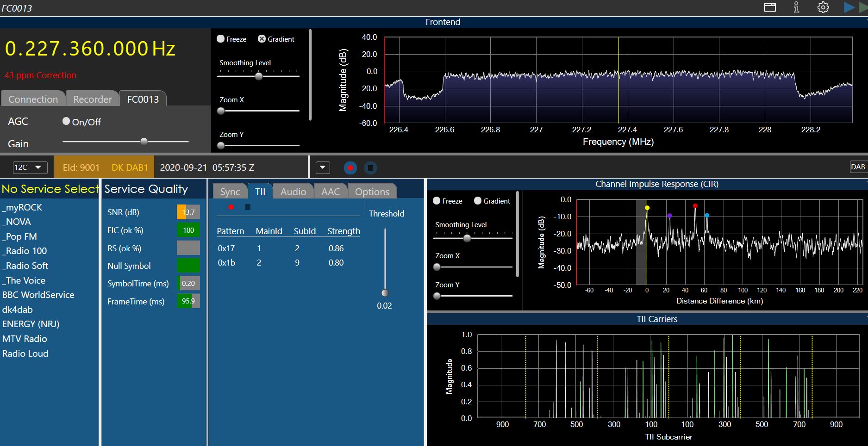Toggle the AGC On/Off radio button
This screenshot has height=446, width=868.
(x=66, y=121)
